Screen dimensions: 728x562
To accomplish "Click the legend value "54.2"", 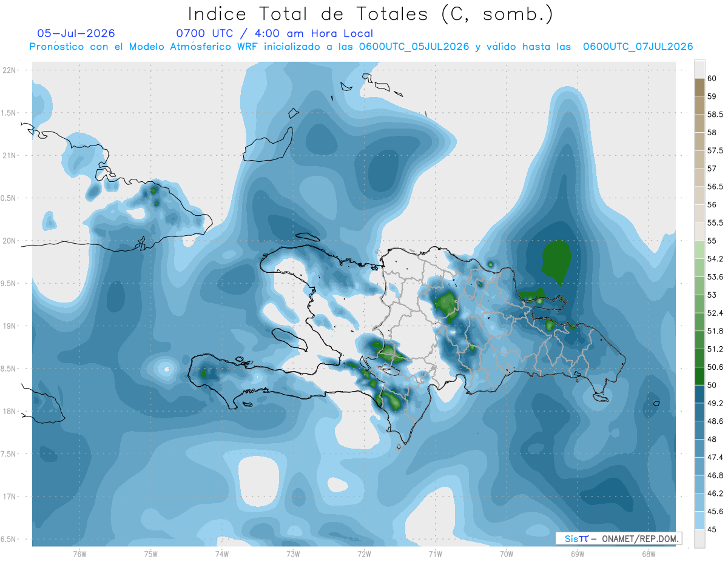I will [715, 259].
